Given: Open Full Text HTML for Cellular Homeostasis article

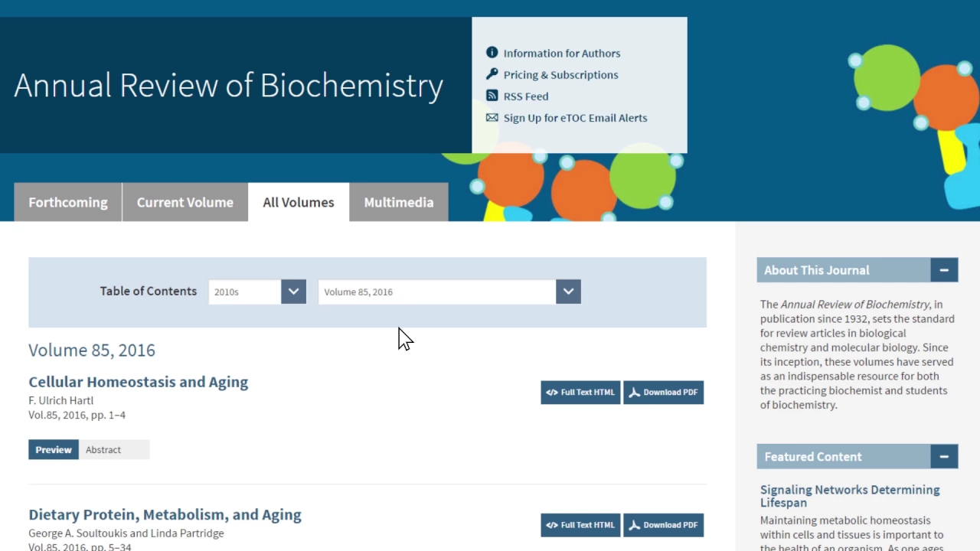Looking at the screenshot, I should pos(580,393).
